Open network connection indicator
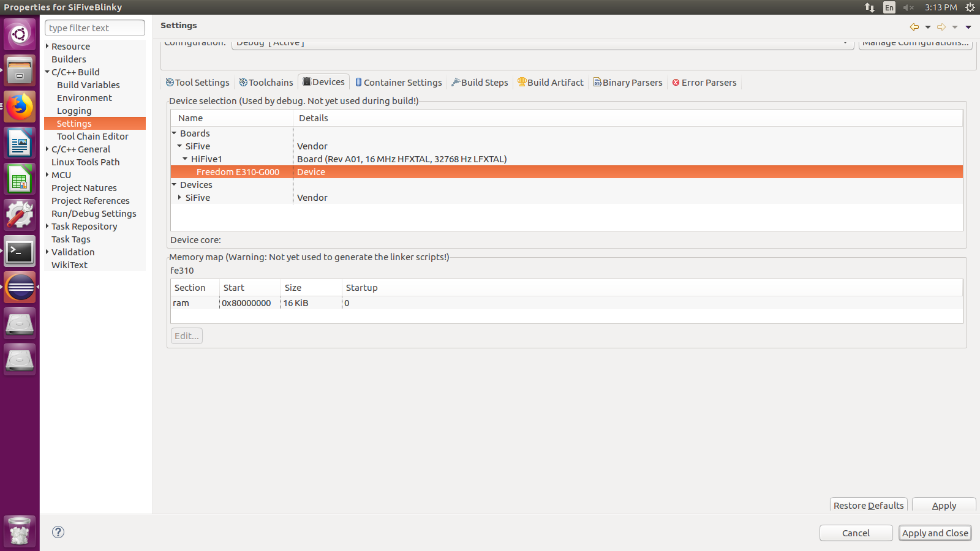The image size is (980, 551). 870,7
